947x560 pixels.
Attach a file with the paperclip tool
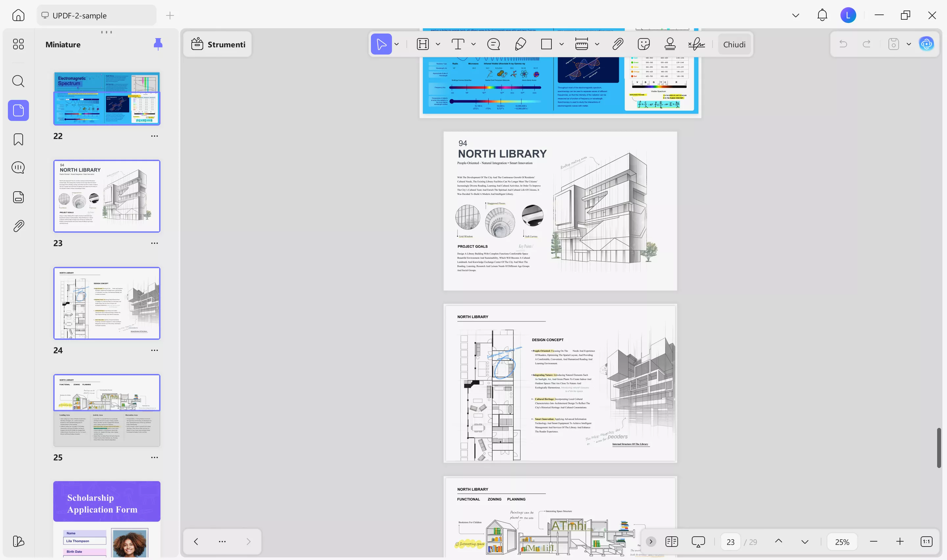tap(618, 44)
